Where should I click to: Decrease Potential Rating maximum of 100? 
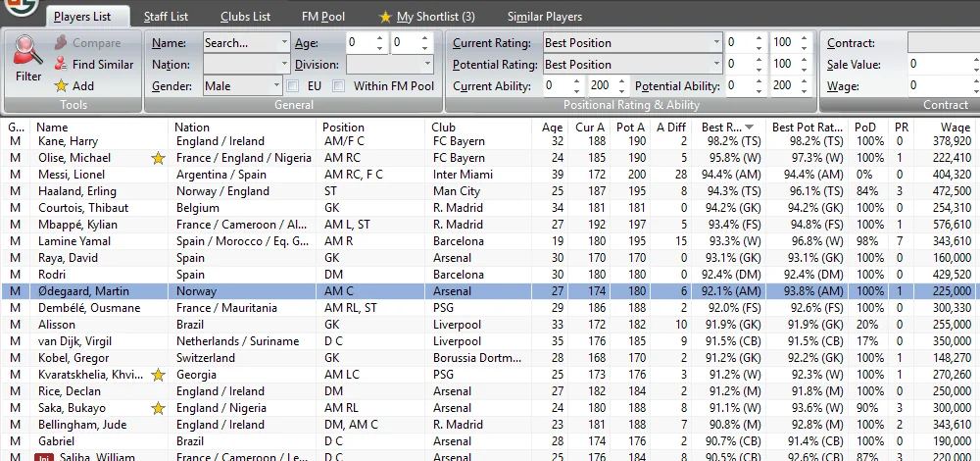coord(804,69)
